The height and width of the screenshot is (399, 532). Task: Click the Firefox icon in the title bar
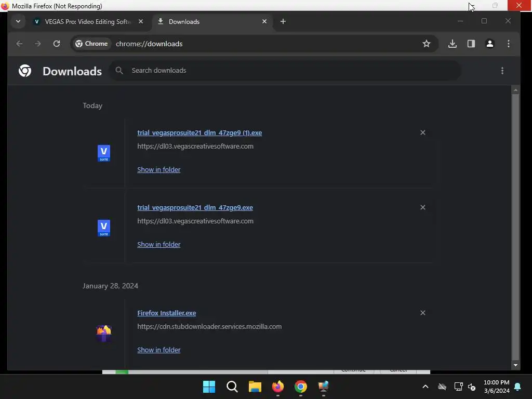pyautogui.click(x=5, y=6)
